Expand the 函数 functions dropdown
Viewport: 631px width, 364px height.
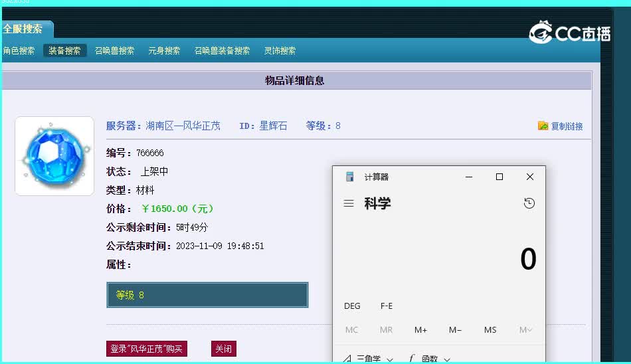(x=429, y=359)
